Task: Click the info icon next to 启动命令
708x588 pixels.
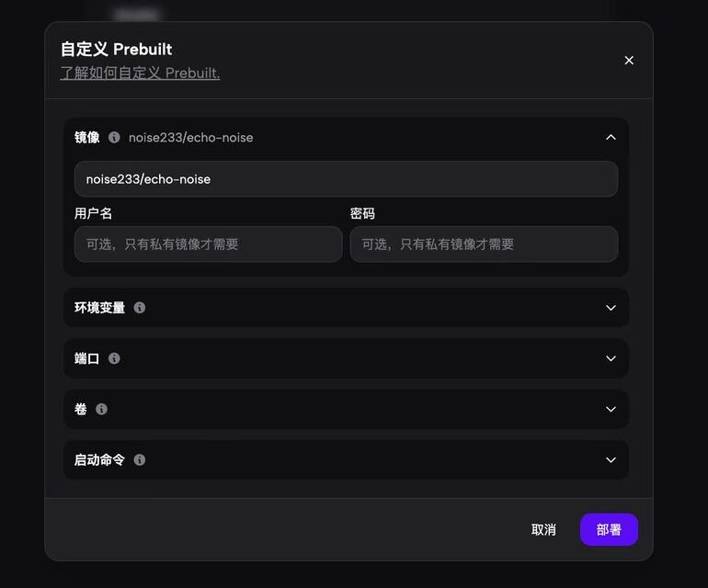Action: pos(140,460)
